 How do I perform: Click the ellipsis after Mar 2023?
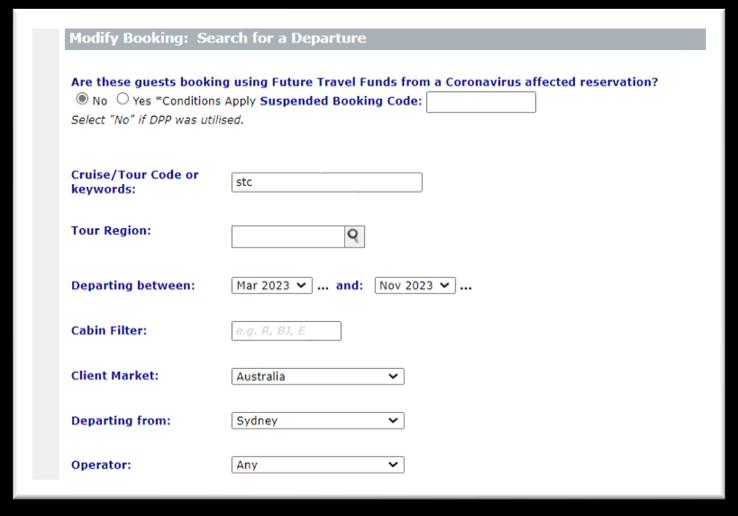point(323,287)
